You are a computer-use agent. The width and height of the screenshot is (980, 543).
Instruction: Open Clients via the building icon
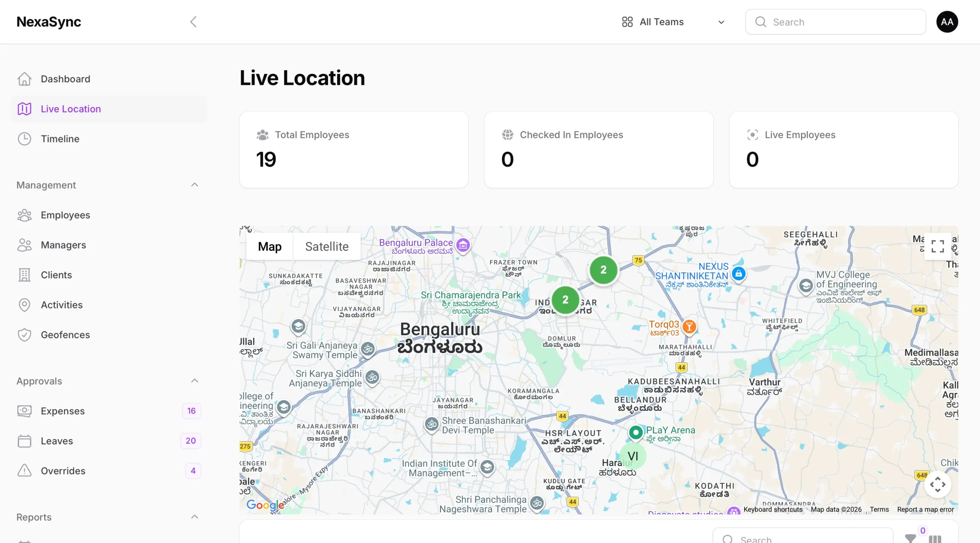coord(24,275)
